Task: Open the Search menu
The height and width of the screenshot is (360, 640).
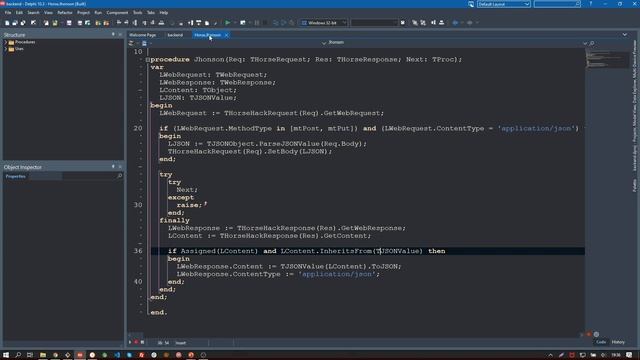Action: coord(33,13)
